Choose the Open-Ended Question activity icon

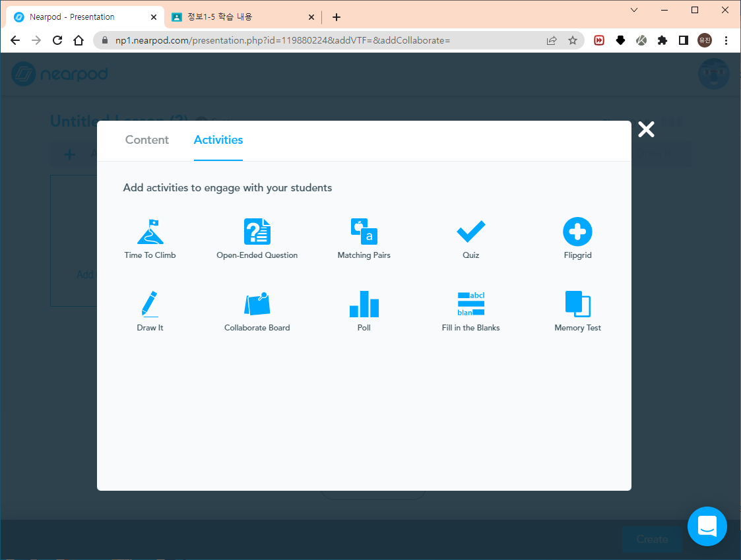pos(257,232)
